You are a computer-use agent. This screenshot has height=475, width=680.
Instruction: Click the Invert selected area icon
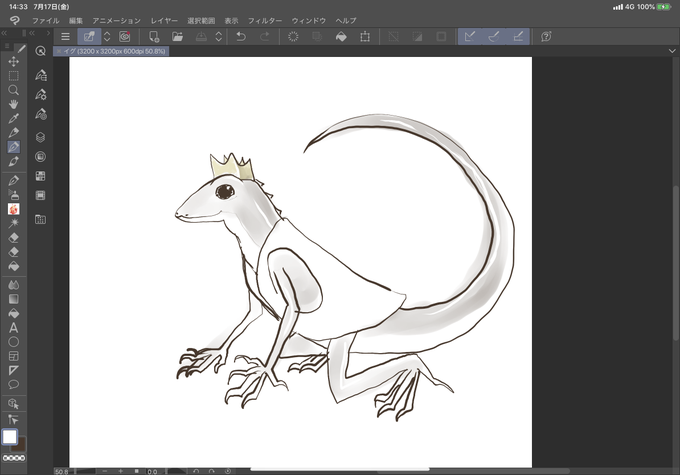(x=417, y=36)
